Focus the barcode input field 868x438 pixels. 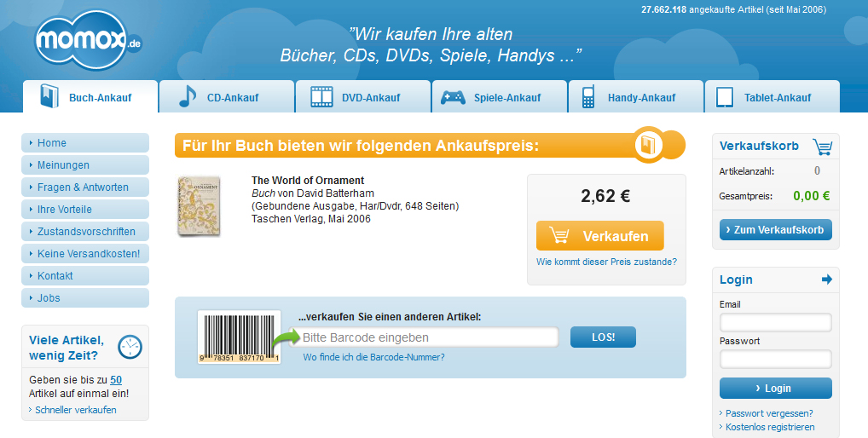pos(428,337)
